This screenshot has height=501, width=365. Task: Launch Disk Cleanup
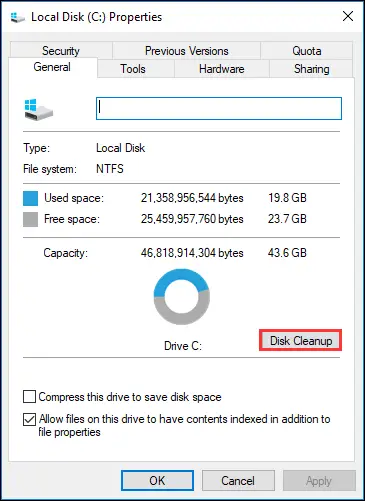click(301, 340)
